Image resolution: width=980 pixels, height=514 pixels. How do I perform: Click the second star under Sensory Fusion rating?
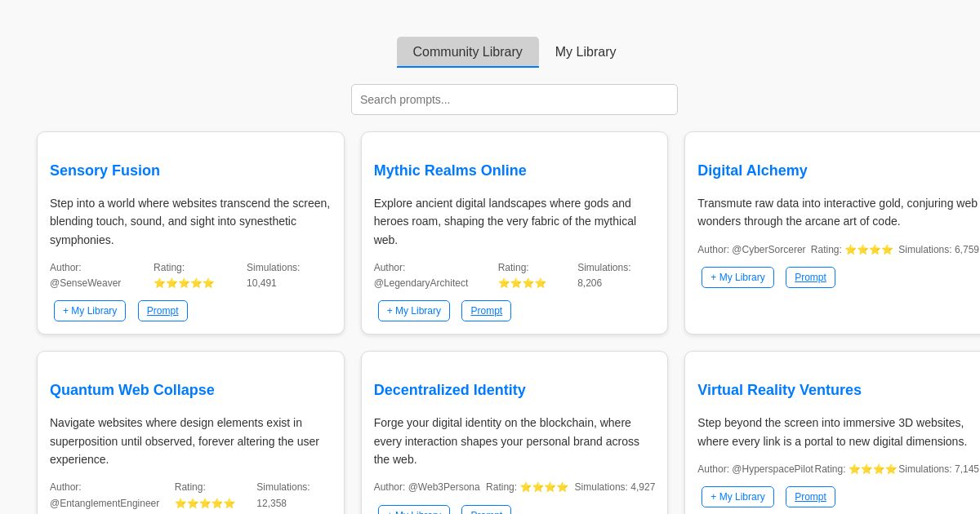(x=171, y=283)
